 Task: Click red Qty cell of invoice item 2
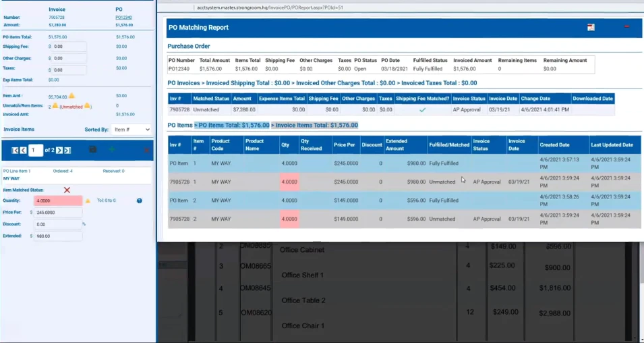click(x=289, y=219)
